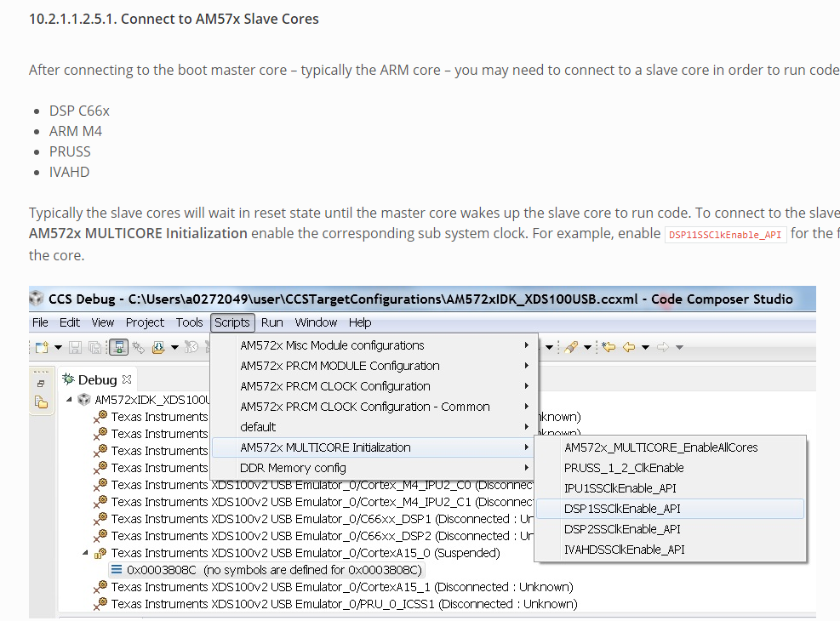The image size is (840, 621).
Task: Click the fast view icon below Restore
Action: (41, 402)
